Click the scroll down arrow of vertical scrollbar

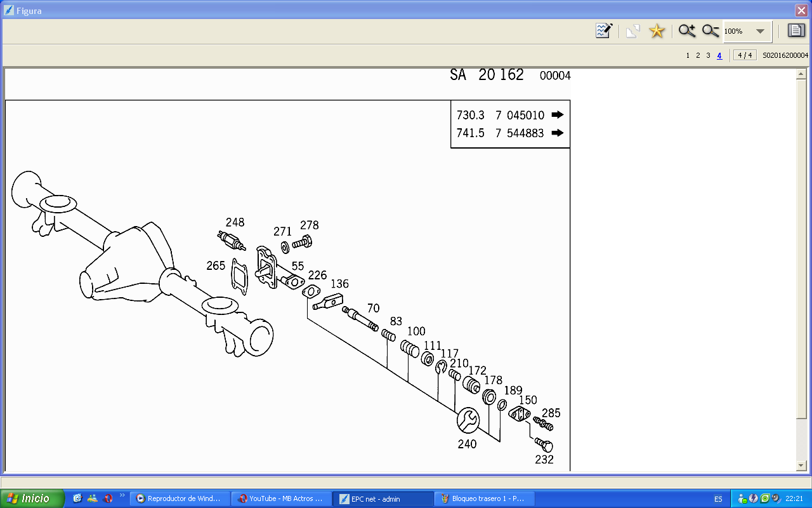click(x=801, y=465)
